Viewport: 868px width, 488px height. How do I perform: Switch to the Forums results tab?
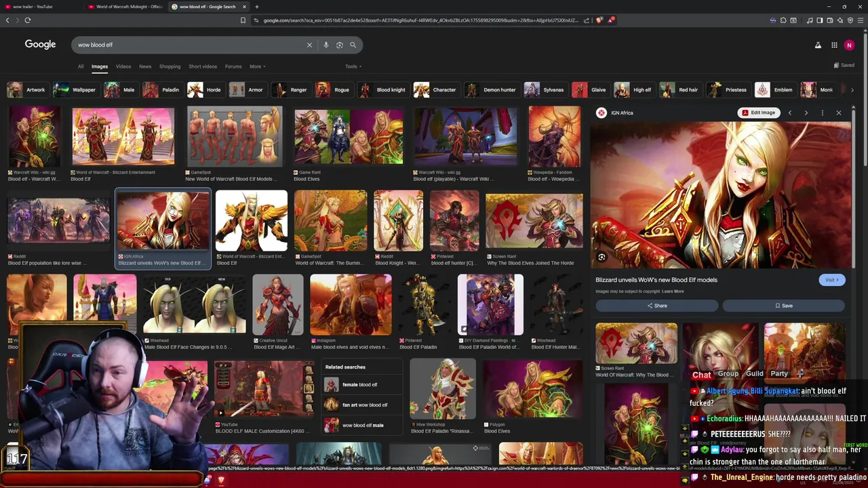click(x=233, y=66)
